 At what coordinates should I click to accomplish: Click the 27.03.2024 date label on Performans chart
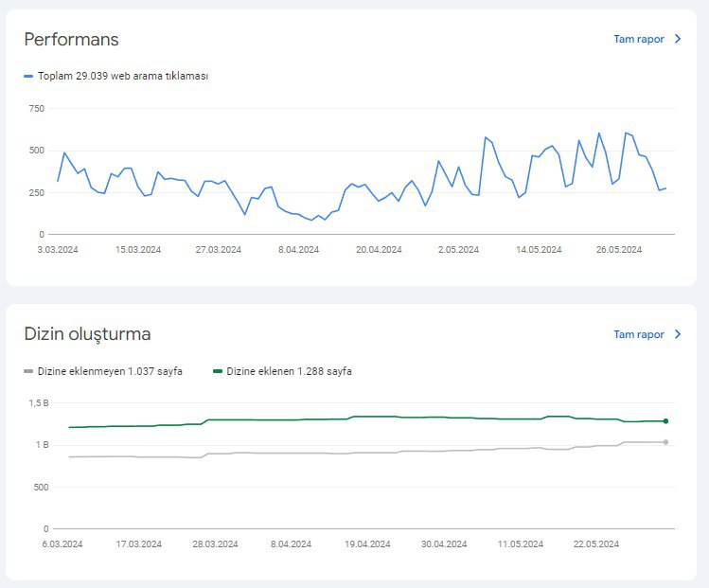coord(219,250)
